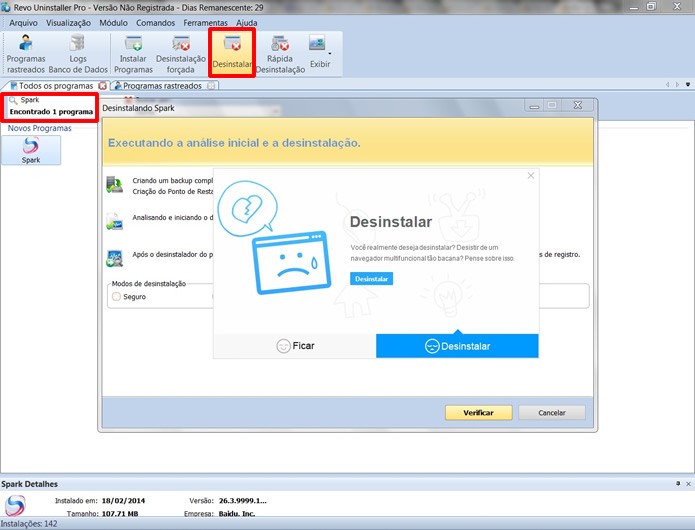Click version 26.3.9999.1... value
Viewport: 695px width, 530px height.
(243, 501)
